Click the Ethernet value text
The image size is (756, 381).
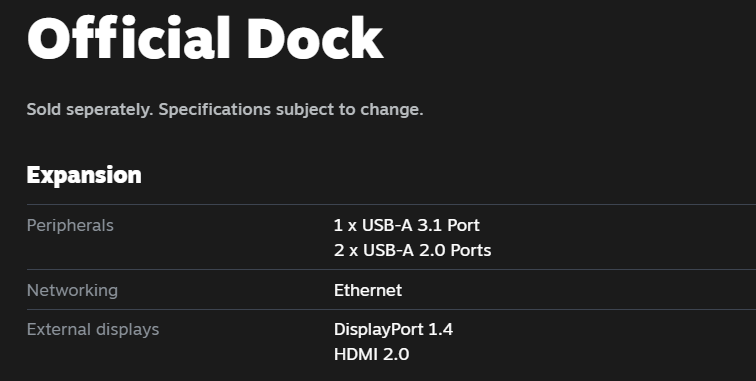coord(368,290)
